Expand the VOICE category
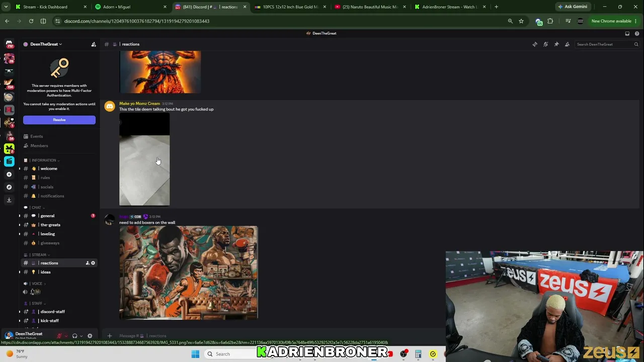 click(x=36, y=284)
